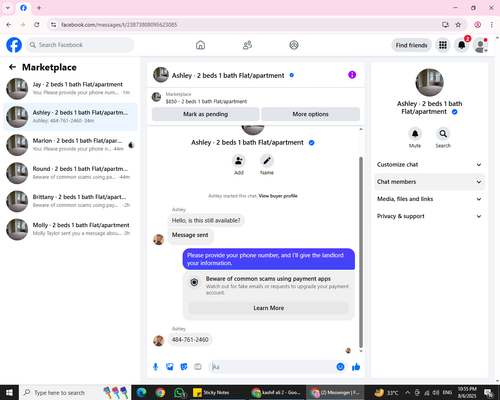Open the Molly conversation
This screenshot has width=500, height=400.
point(70,229)
